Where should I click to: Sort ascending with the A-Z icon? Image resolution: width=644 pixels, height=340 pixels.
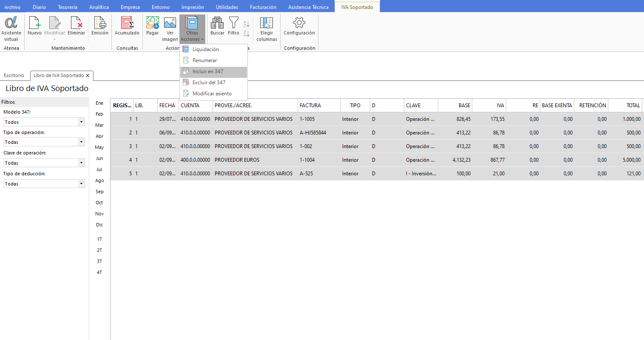tap(247, 24)
